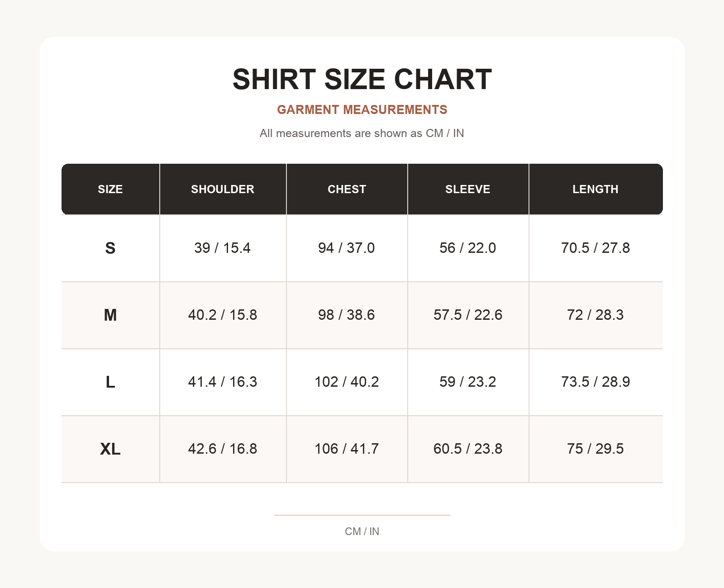Click the 39 / 15.4 shoulder cell
The height and width of the screenshot is (588, 724).
223,248
